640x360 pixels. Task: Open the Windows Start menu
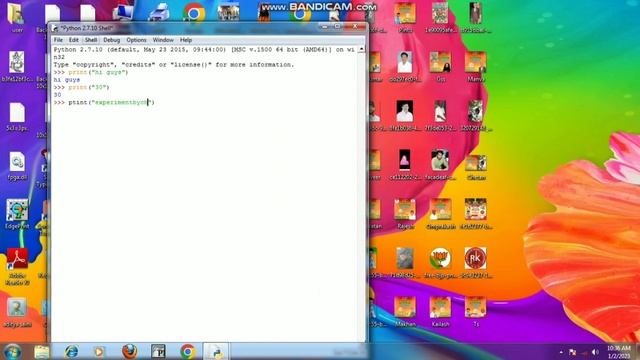tap(12, 352)
